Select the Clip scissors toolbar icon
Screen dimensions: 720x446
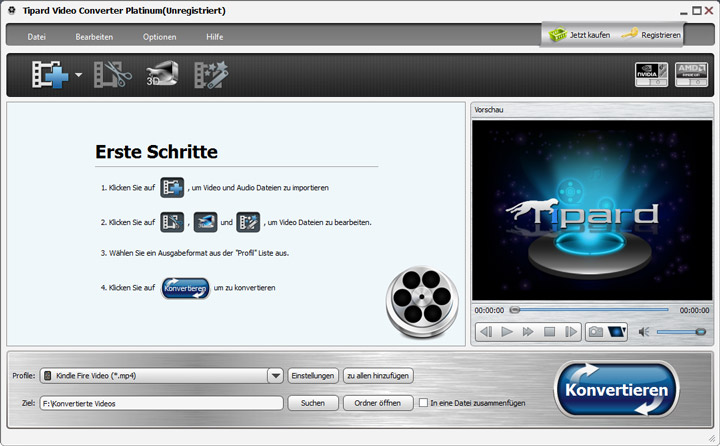112,74
